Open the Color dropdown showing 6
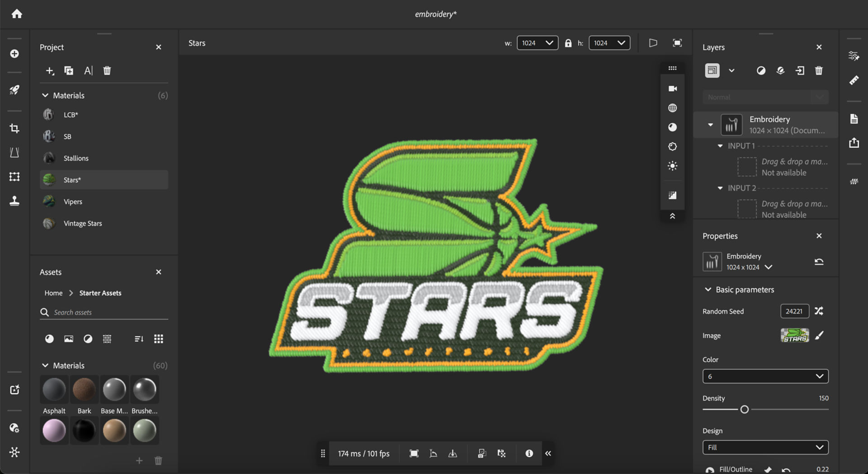 pos(765,376)
